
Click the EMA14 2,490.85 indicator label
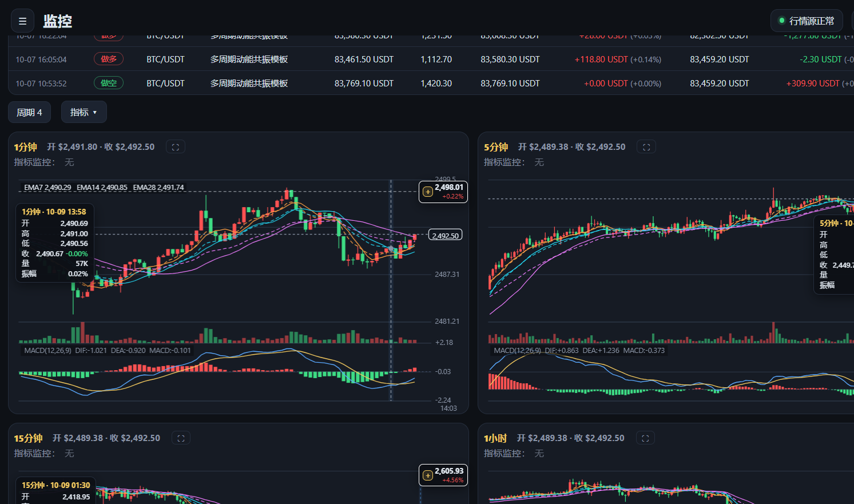click(x=102, y=188)
